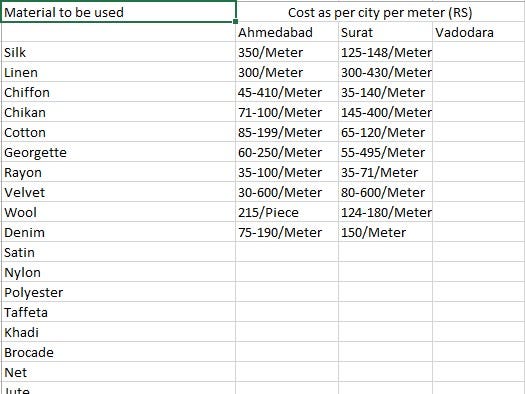The height and width of the screenshot is (394, 525).
Task: Click the Nylon material cell
Action: tap(119, 272)
